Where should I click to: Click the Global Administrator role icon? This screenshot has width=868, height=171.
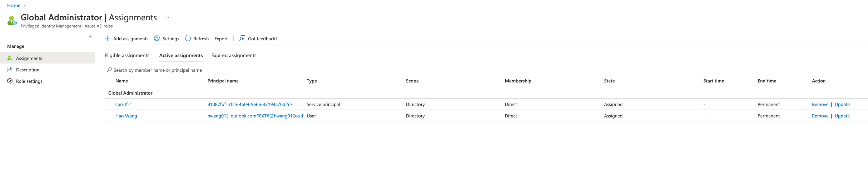pos(12,20)
